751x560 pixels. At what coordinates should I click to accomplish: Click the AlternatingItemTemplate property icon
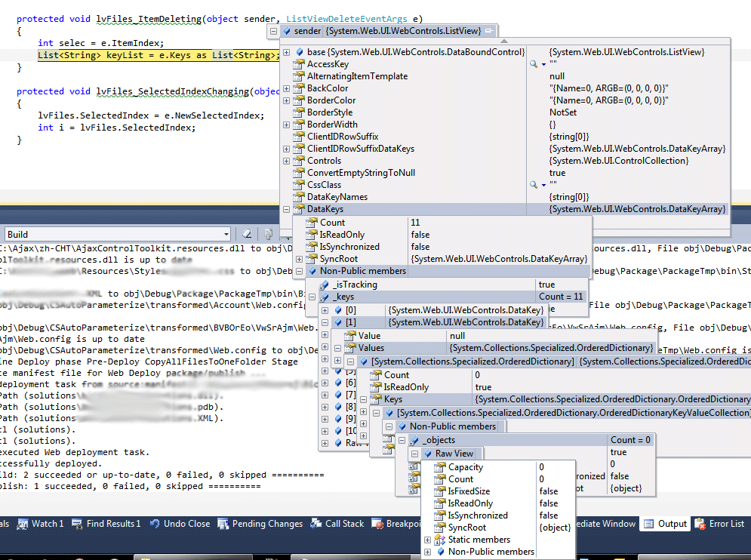[299, 75]
